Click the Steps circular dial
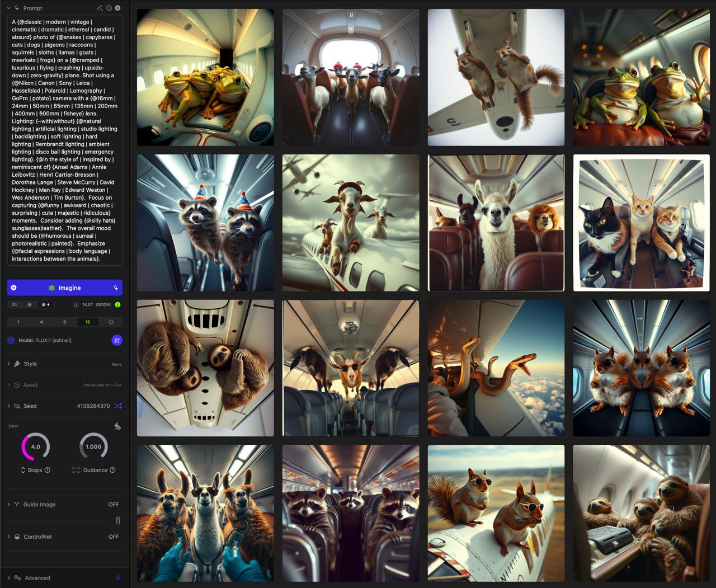Screen dimensions: 716x588 tap(35, 446)
